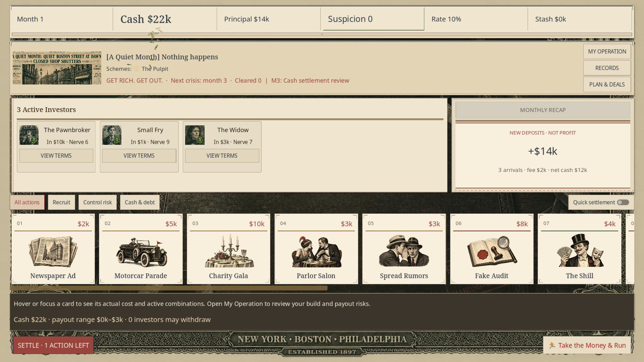View terms for Small Fry

coord(139,156)
